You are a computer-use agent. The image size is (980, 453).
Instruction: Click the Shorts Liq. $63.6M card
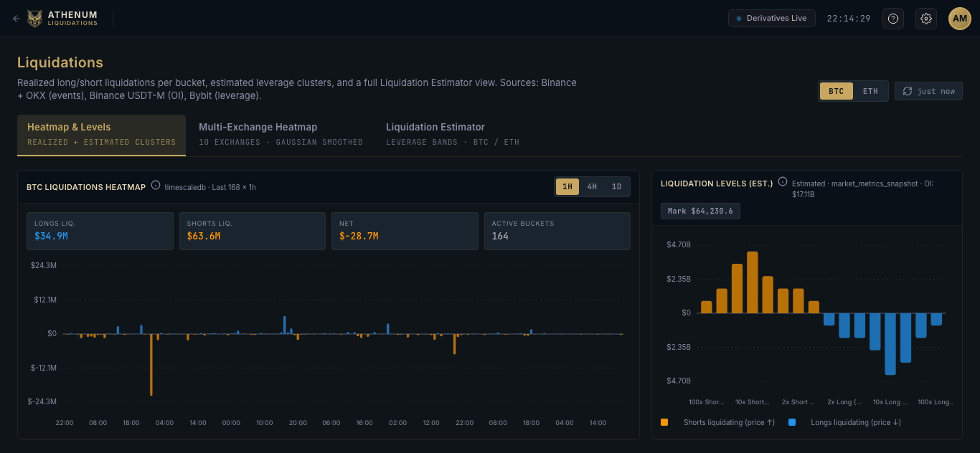coord(253,231)
